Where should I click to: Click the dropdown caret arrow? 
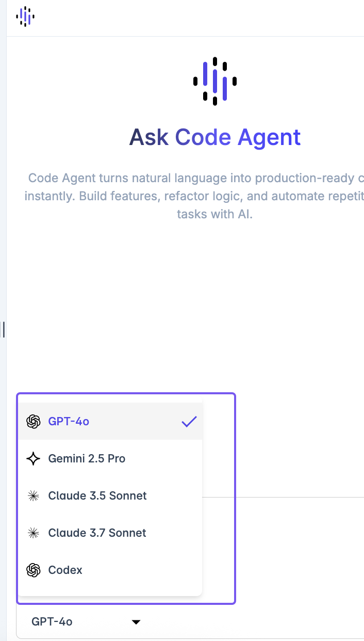(x=136, y=622)
